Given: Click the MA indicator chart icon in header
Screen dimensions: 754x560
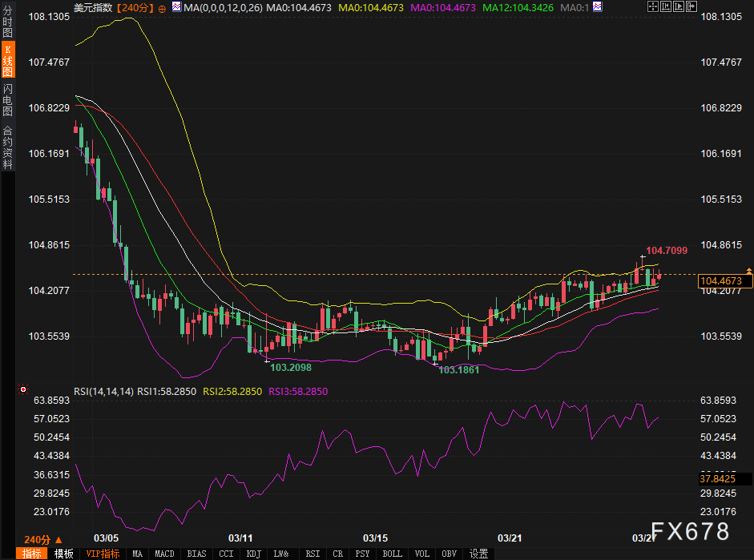Looking at the screenshot, I should [x=175, y=8].
